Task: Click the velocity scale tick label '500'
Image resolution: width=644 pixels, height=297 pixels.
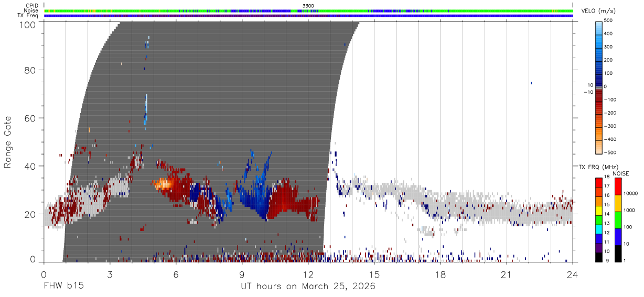Action: tap(609, 21)
